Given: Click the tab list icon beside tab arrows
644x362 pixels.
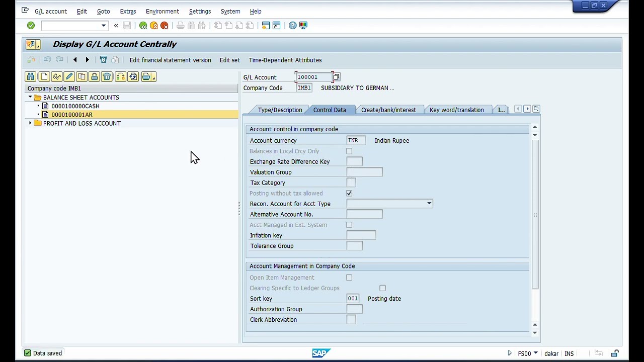Looking at the screenshot, I should coord(536,109).
